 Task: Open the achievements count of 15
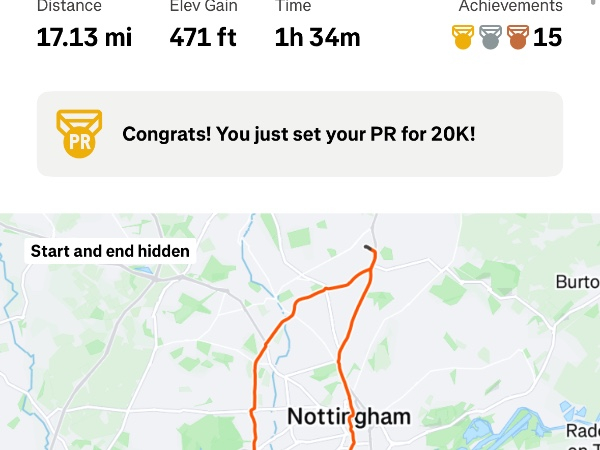pyautogui.click(x=548, y=38)
